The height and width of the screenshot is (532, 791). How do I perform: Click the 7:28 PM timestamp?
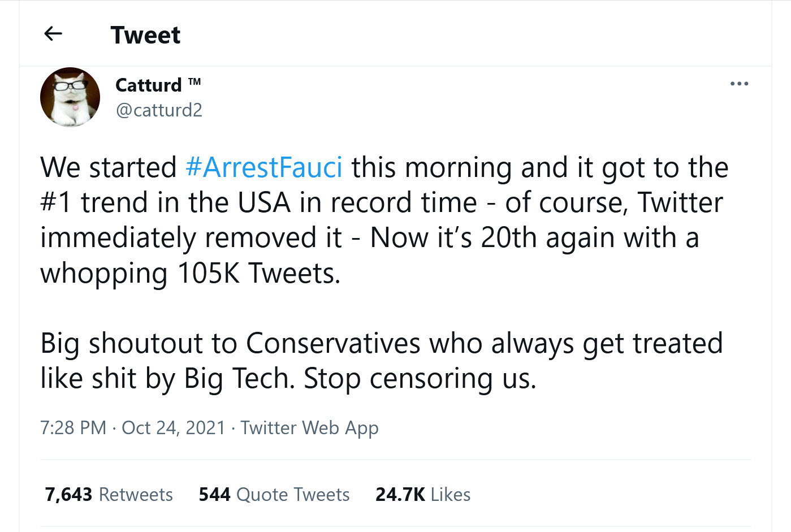(x=73, y=427)
